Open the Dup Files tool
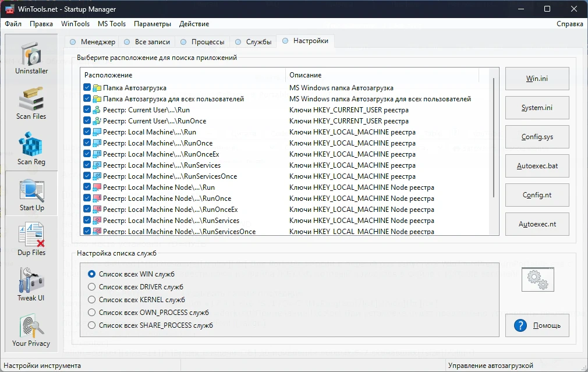This screenshot has height=372, width=588. pos(31,240)
